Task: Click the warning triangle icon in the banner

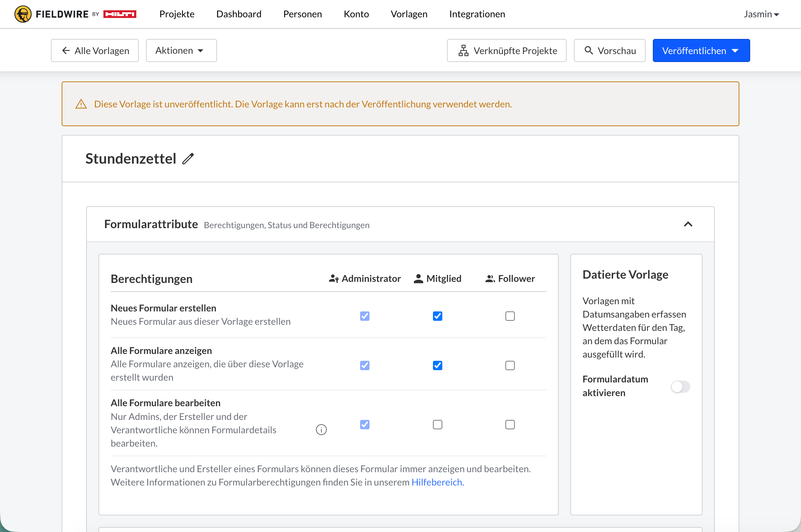Action: (81, 104)
